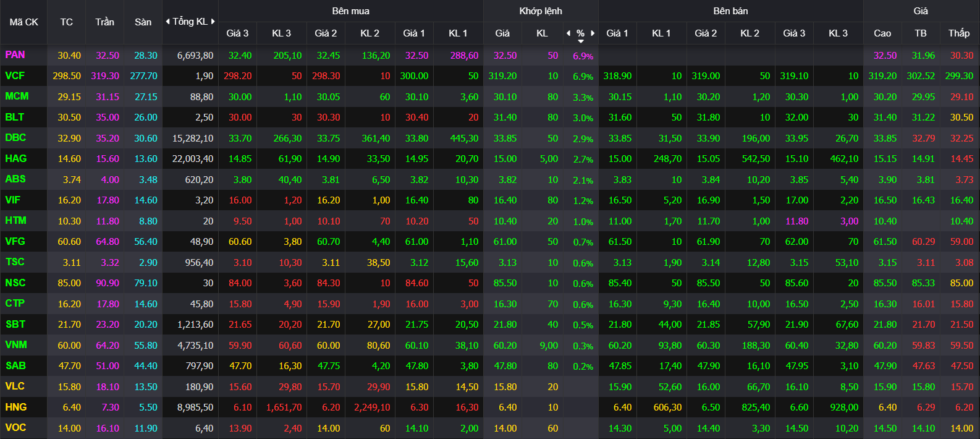Open stock symbol VFG
The width and height of the screenshot is (980, 439).
coord(15,241)
